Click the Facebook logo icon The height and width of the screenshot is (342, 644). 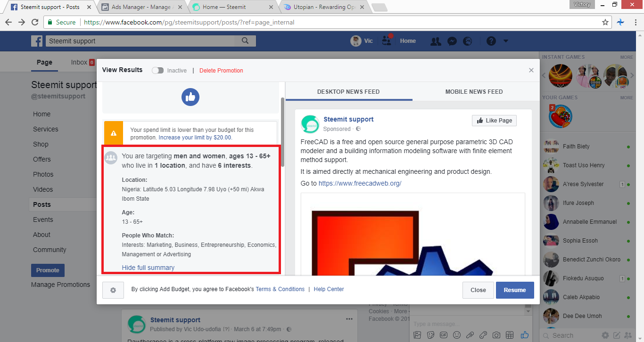[37, 41]
